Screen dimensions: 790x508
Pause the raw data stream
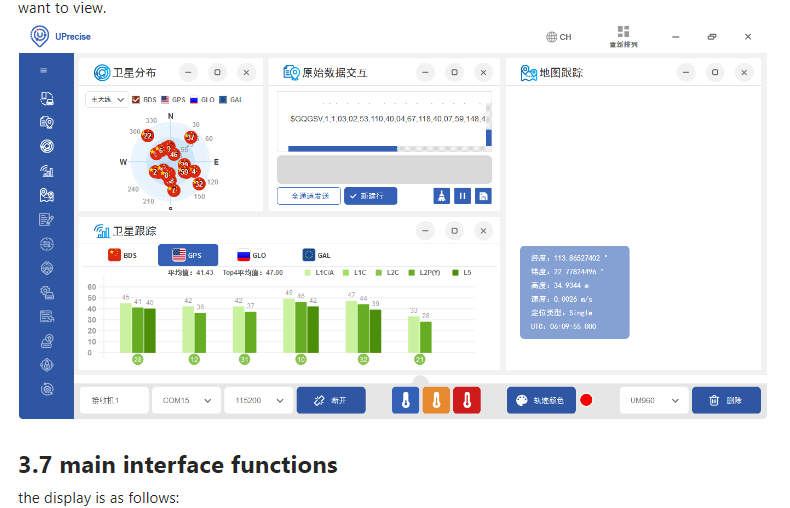pos(462,196)
